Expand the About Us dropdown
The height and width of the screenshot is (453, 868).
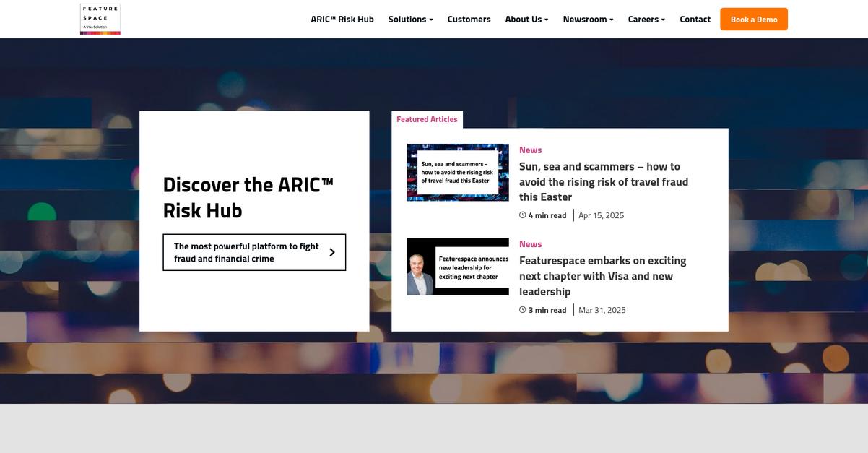pos(526,20)
